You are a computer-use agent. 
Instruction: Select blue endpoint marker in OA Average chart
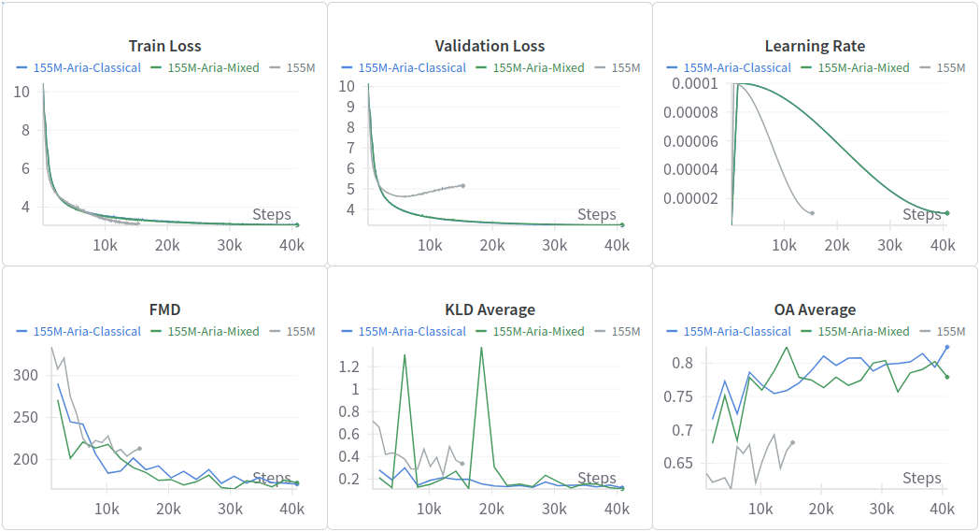tap(946, 347)
